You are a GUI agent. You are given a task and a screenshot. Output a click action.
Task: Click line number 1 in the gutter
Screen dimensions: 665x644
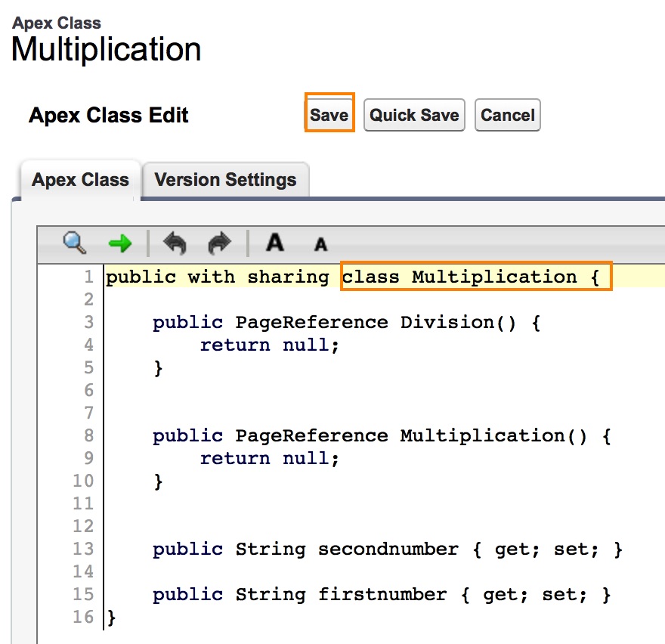coord(89,277)
